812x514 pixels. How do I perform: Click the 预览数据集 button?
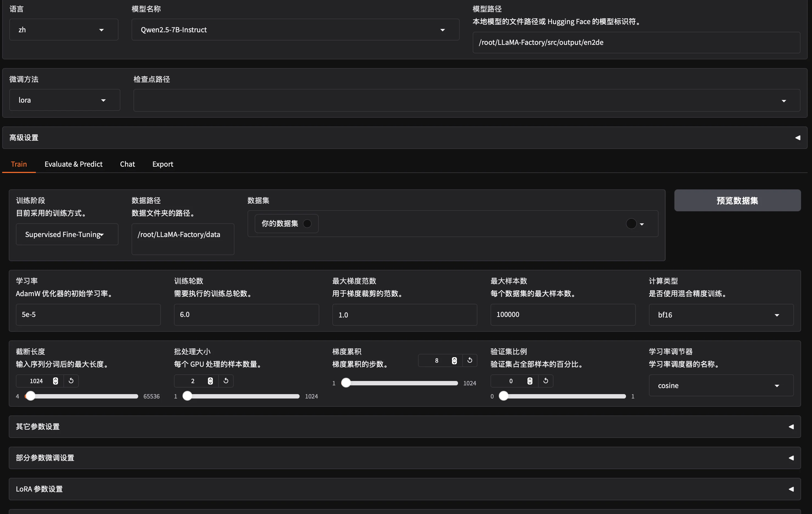[737, 201]
